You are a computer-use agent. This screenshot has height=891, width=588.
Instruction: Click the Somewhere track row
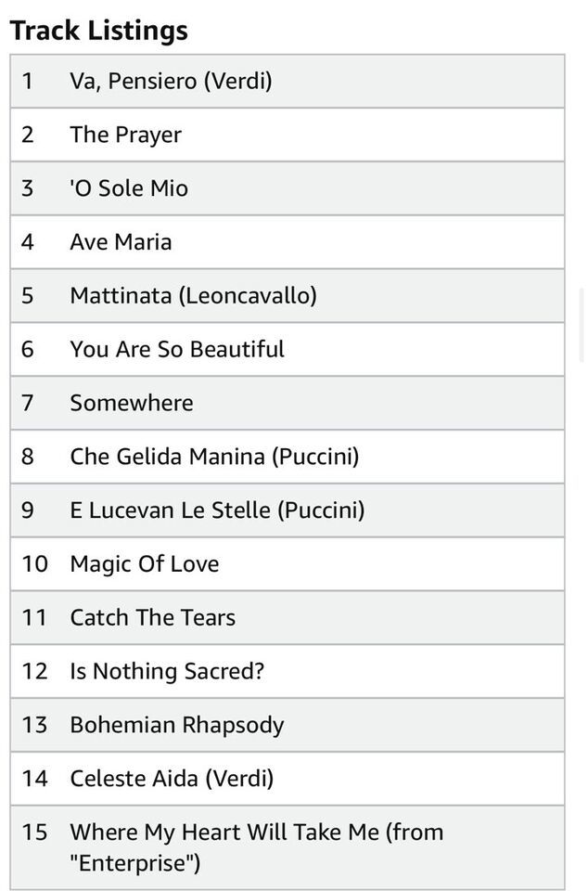pyautogui.click(x=288, y=404)
